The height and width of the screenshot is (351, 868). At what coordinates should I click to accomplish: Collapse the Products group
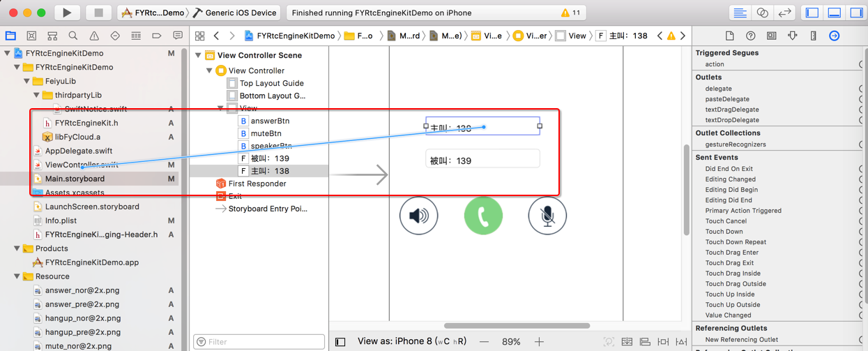coord(17,248)
